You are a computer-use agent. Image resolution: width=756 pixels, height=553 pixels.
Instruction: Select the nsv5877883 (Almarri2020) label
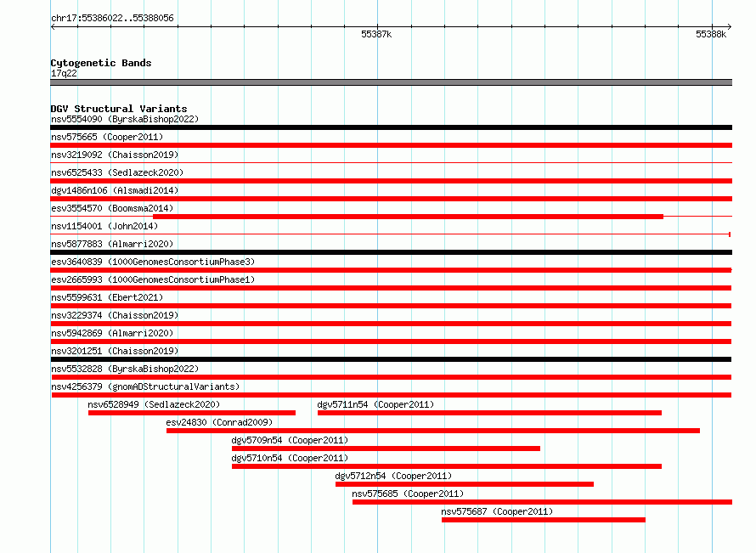(112, 244)
